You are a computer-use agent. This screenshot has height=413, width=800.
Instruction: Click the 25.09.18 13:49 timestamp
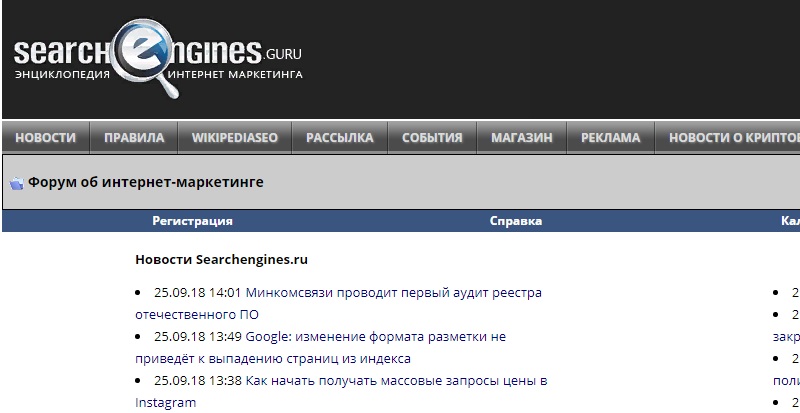tap(197, 337)
